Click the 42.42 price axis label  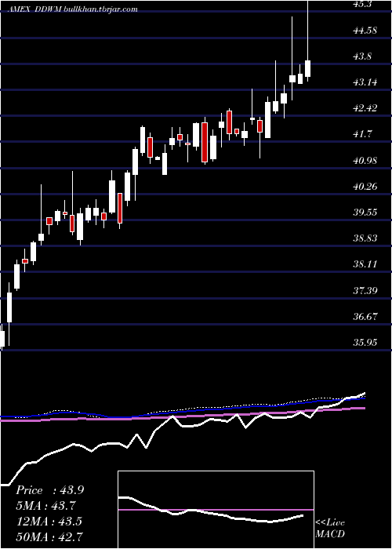coord(365,108)
